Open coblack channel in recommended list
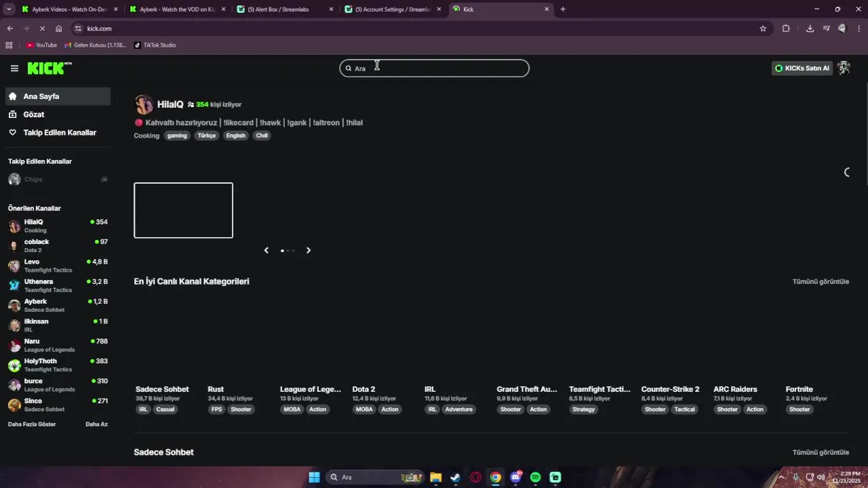868x488 pixels. [x=58, y=245]
